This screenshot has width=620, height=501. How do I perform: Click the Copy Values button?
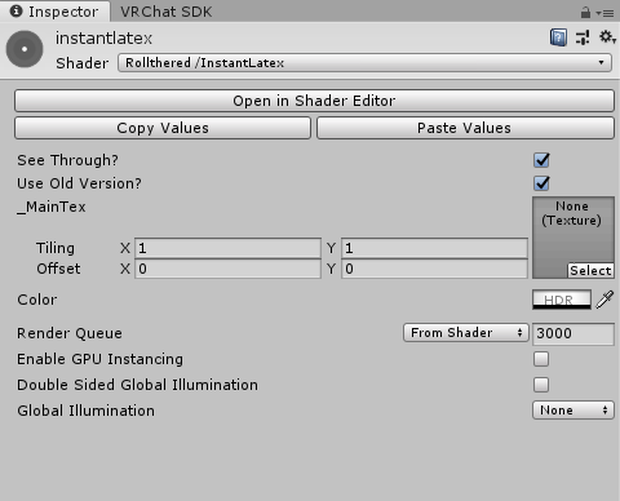coord(163,128)
